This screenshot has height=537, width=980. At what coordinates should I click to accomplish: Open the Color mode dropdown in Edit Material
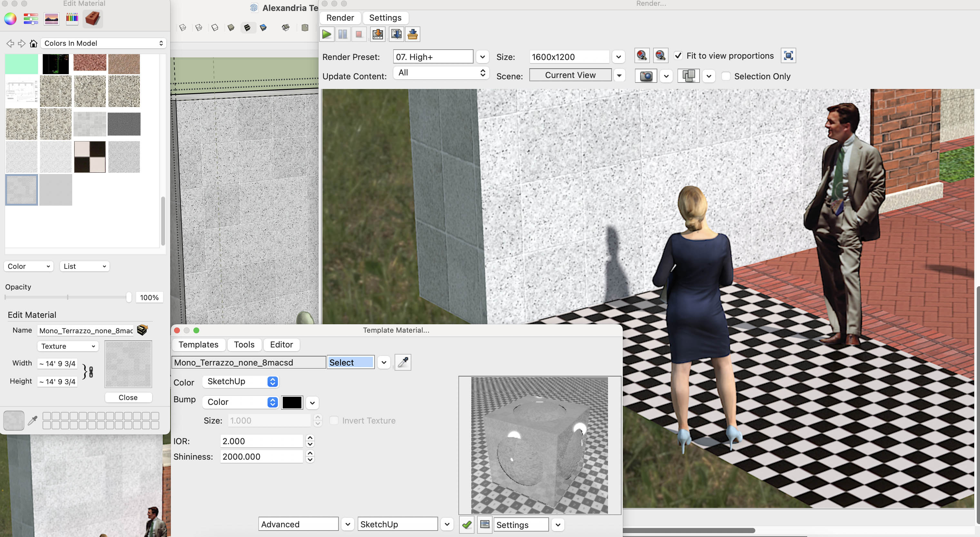coord(29,266)
